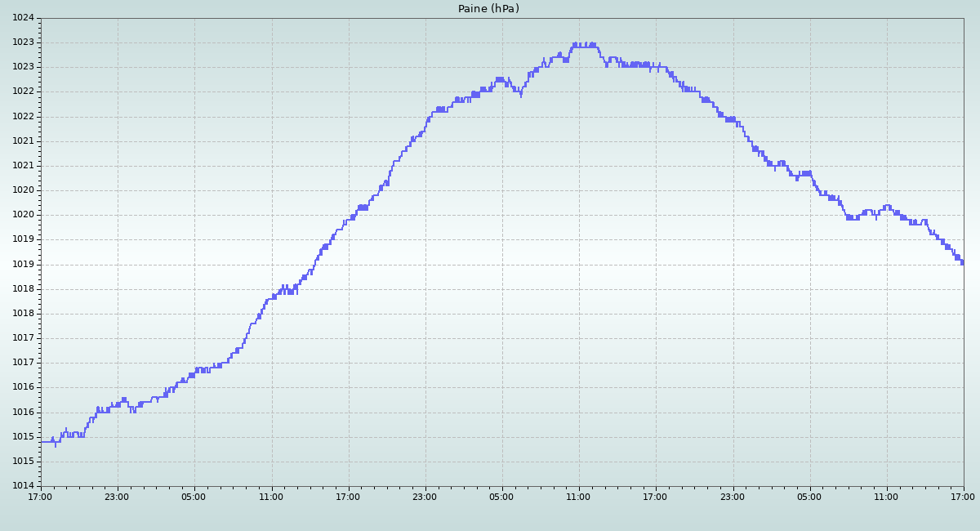Click the rightmost end point of the curve
This screenshot has height=531, width=980.
point(962,262)
